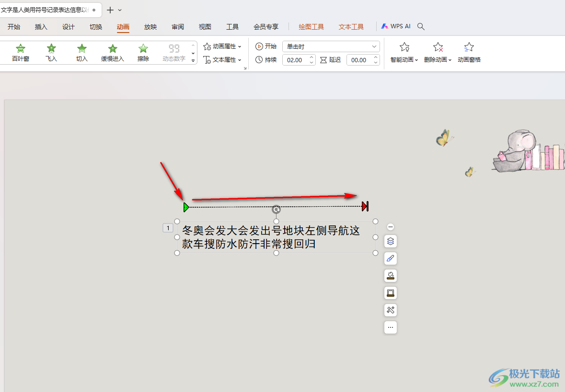Open the 放映 ribbon tab

(x=150, y=27)
